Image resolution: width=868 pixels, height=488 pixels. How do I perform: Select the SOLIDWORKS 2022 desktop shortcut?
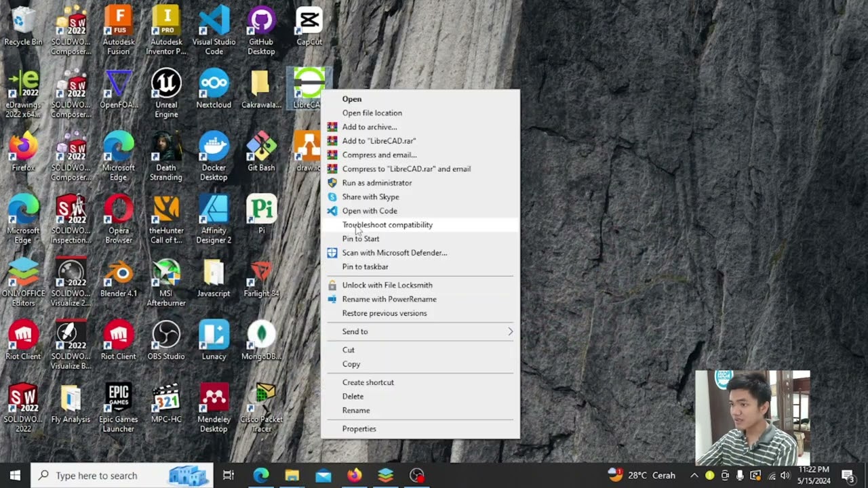(23, 409)
